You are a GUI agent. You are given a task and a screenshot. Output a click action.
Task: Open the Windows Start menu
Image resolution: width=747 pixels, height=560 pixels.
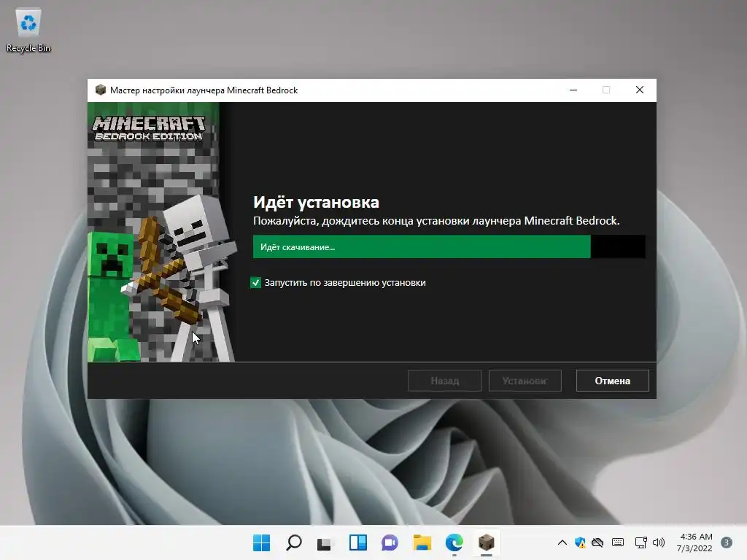coord(261,542)
